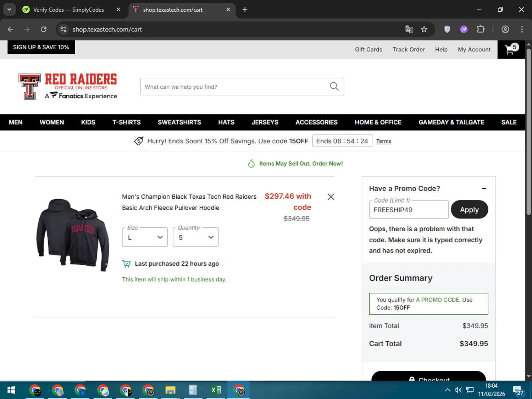The image size is (532, 399).
Task: Open a new browser tab
Action: (245, 10)
